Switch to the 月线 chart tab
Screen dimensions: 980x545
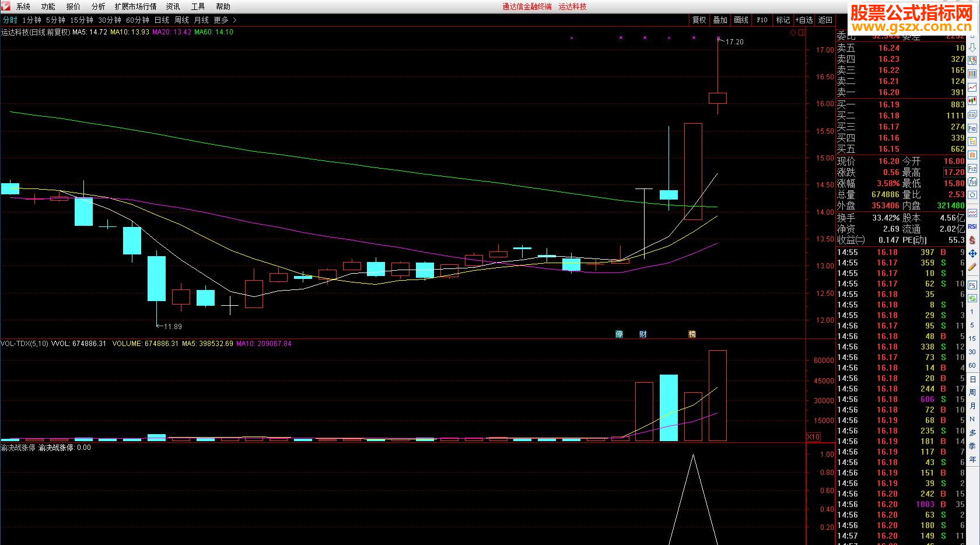point(201,20)
